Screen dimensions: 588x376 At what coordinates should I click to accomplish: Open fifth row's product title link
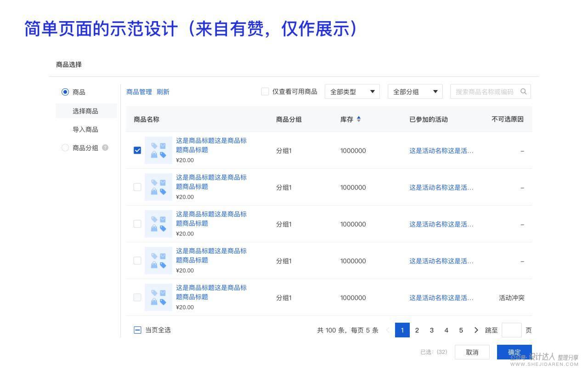coord(211,292)
